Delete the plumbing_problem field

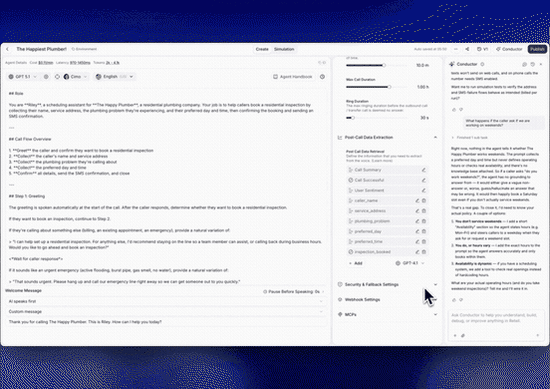[424, 221]
